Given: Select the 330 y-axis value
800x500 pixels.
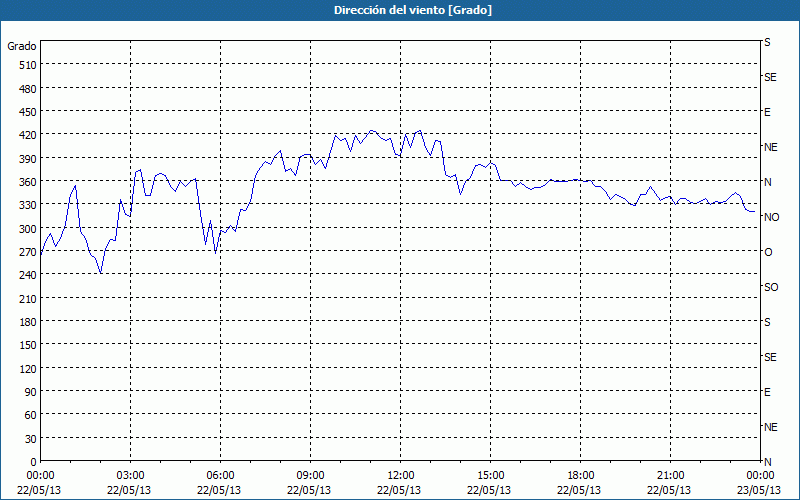Looking at the screenshot, I should 29,205.
